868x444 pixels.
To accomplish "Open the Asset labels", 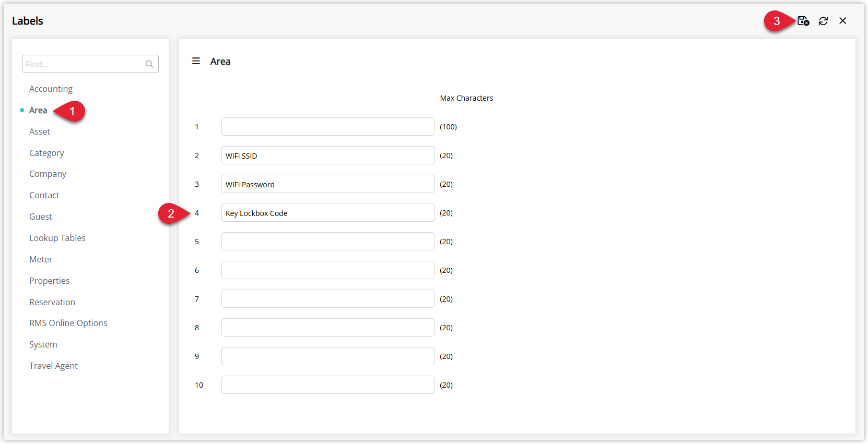I will tap(40, 131).
